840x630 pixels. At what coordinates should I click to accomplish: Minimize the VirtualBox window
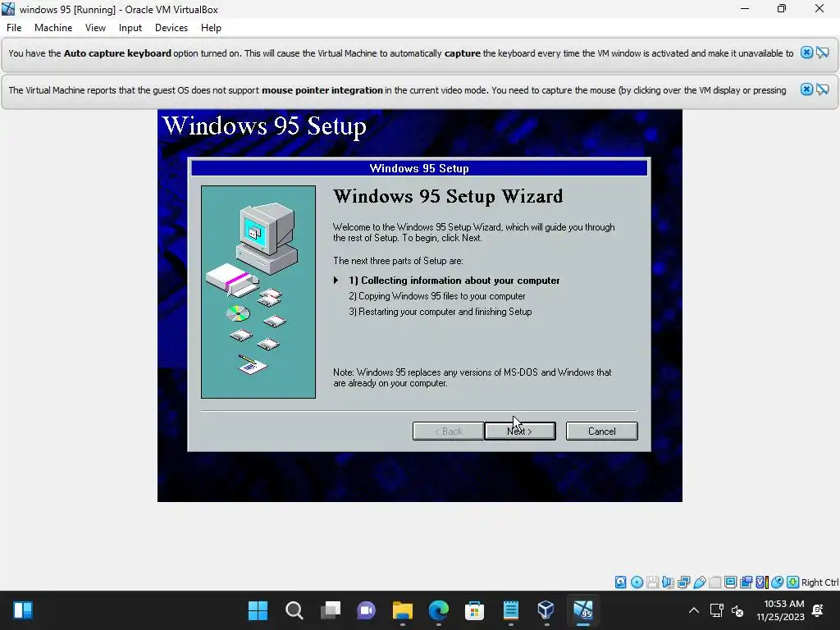tap(745, 8)
